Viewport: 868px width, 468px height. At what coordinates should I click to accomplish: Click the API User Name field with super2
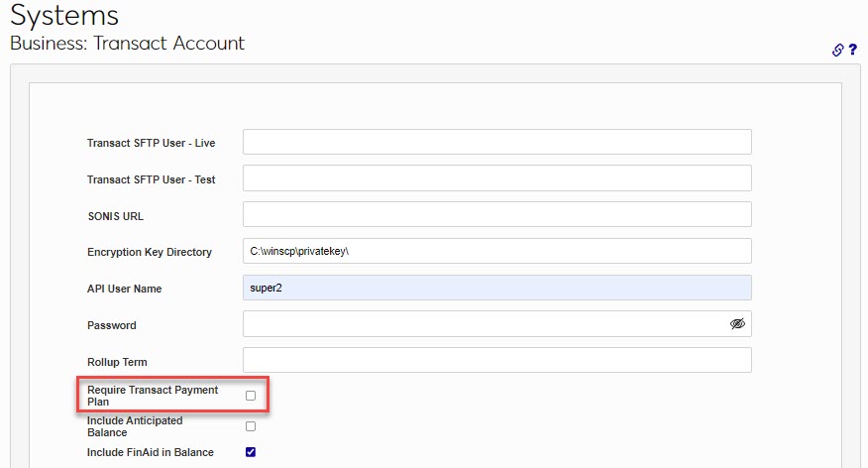tap(497, 288)
